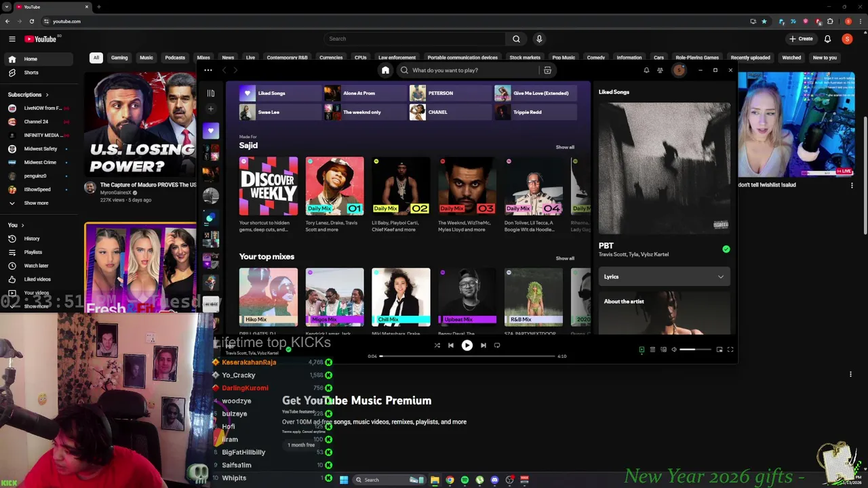Show all Made For Sajid mixes
This screenshot has height=488, width=868.
pyautogui.click(x=565, y=147)
